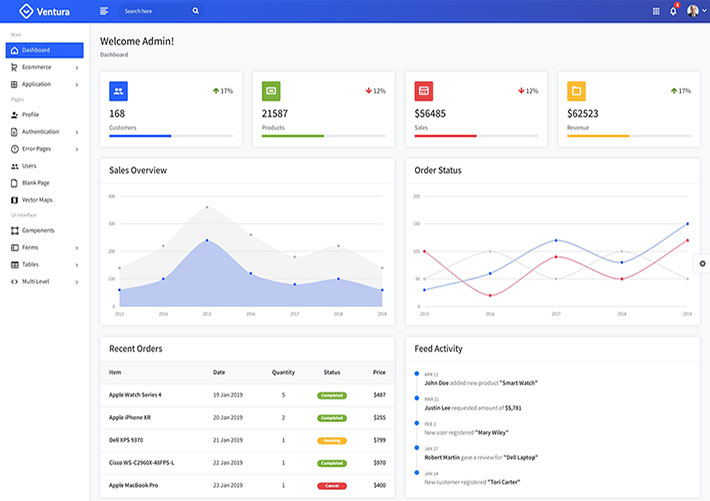Open the apps grid icon
This screenshot has width=710, height=501.
656,11
